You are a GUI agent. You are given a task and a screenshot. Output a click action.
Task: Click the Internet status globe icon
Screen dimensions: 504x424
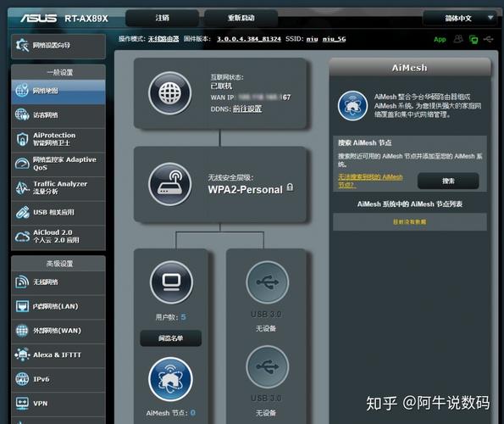click(x=169, y=93)
